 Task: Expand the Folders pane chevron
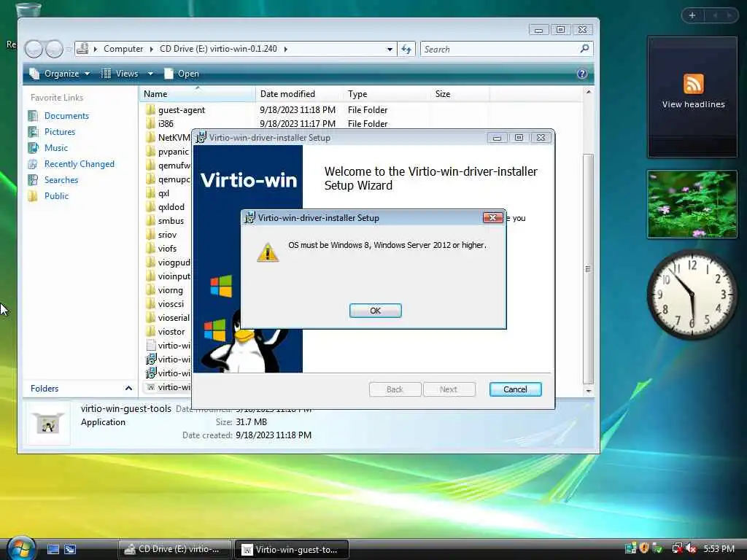point(128,389)
